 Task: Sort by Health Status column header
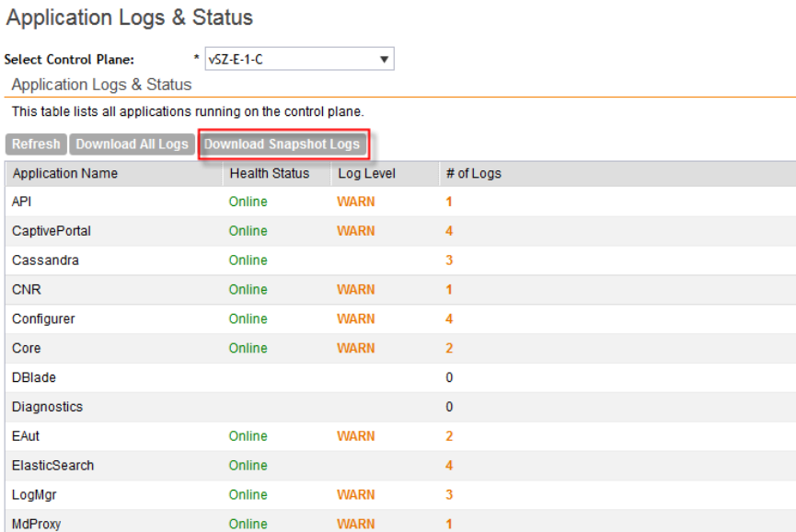(x=270, y=173)
